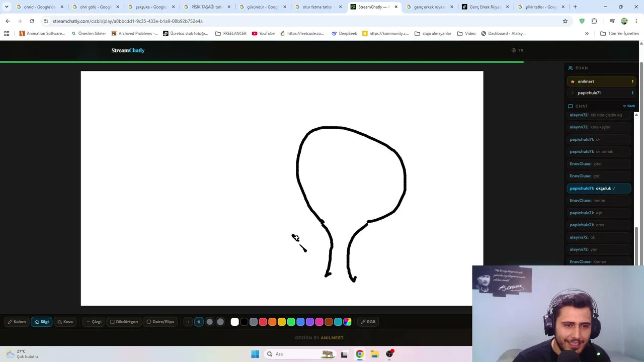Open the weather widget on taskbar
Image resolution: width=644 pixels, height=362 pixels.
pos(21,354)
